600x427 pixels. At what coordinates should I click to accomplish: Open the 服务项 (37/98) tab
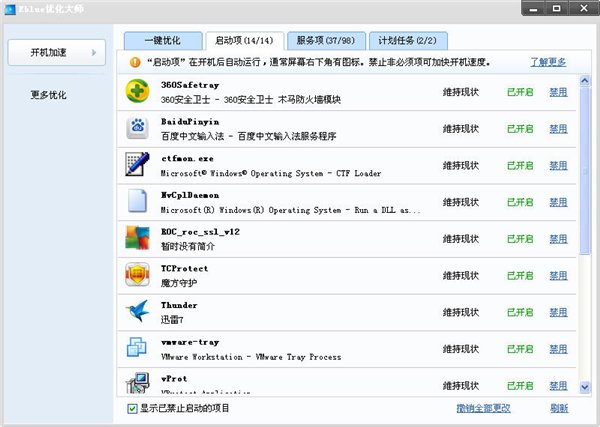point(326,41)
